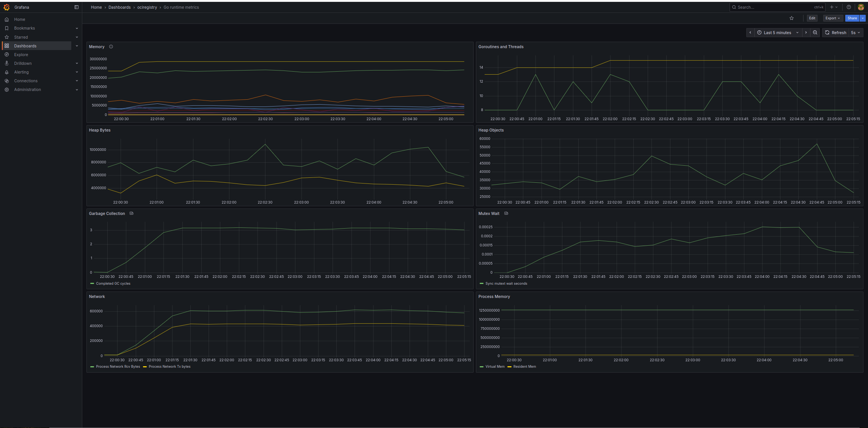Toggle the Virtual Mem legend entry
Image resolution: width=868 pixels, height=428 pixels.
pyautogui.click(x=494, y=367)
